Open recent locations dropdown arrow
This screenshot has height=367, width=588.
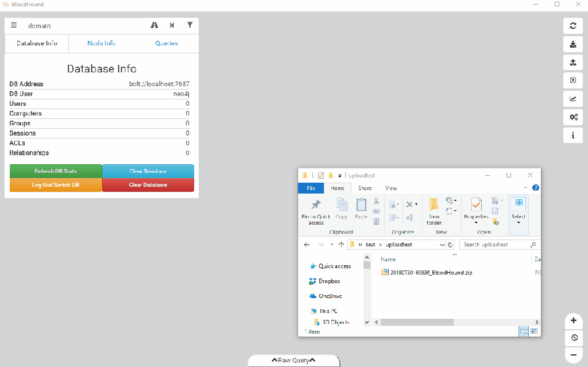(331, 245)
